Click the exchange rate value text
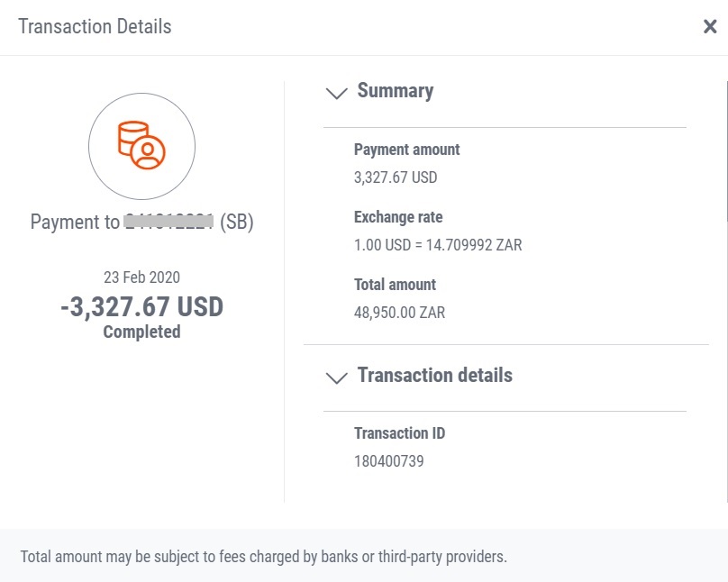Viewport: 728px width, 582px height. coord(438,244)
